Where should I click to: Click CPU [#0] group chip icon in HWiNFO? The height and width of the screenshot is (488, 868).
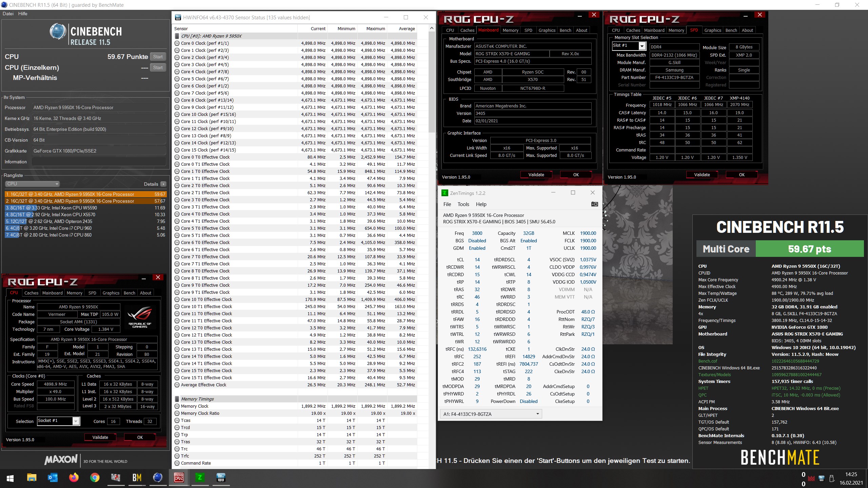tap(177, 36)
